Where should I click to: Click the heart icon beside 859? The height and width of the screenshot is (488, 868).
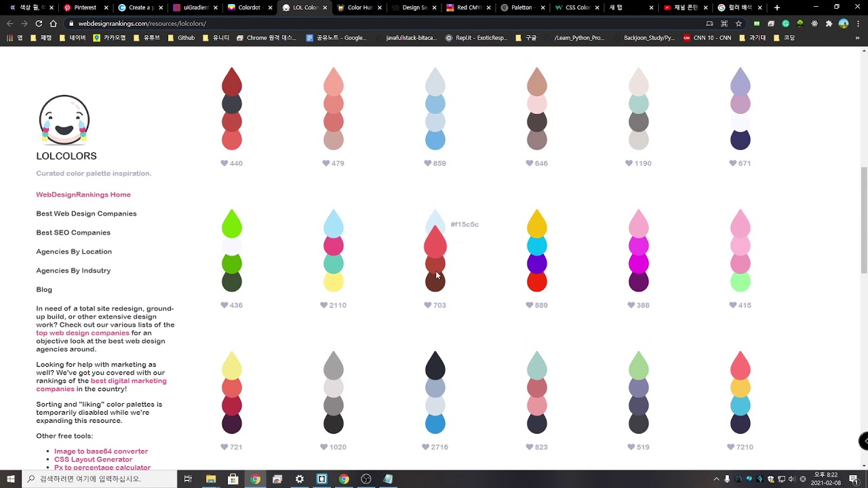pyautogui.click(x=428, y=163)
